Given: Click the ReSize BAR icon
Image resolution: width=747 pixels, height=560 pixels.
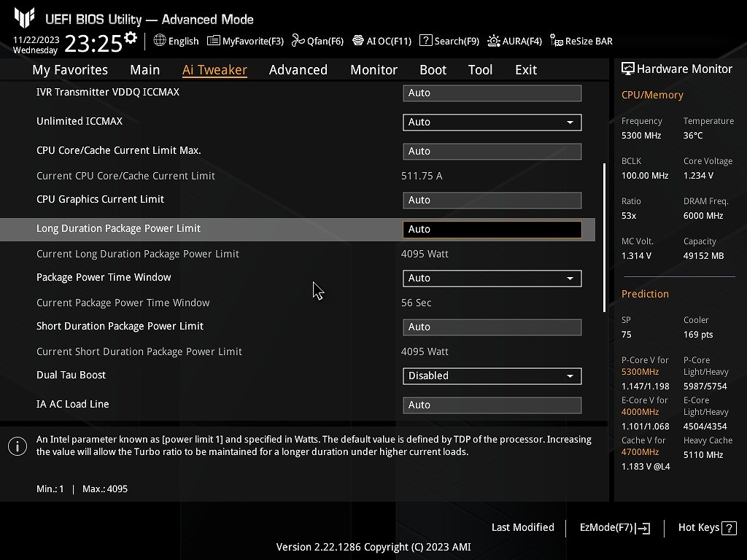Looking at the screenshot, I should point(557,41).
